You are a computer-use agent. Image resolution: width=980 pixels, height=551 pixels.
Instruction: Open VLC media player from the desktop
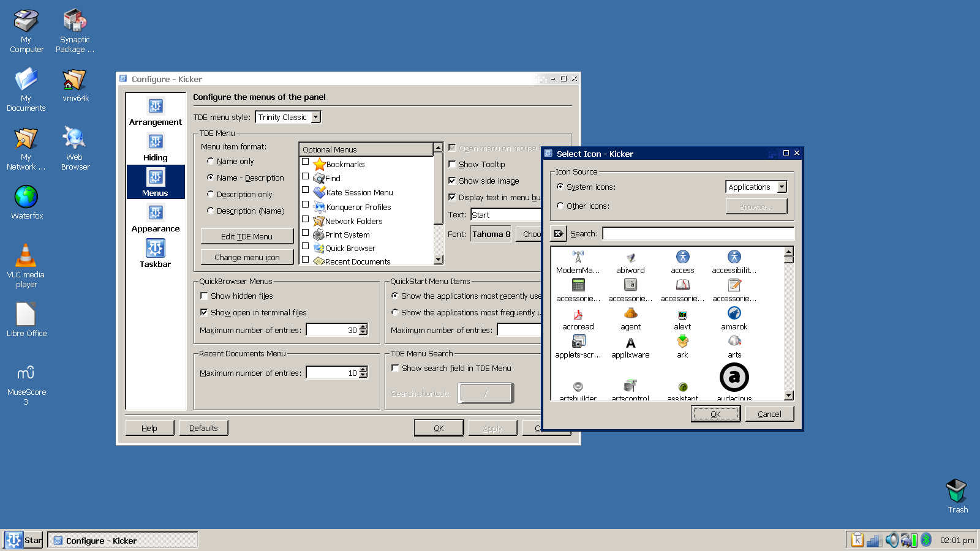pos(26,264)
